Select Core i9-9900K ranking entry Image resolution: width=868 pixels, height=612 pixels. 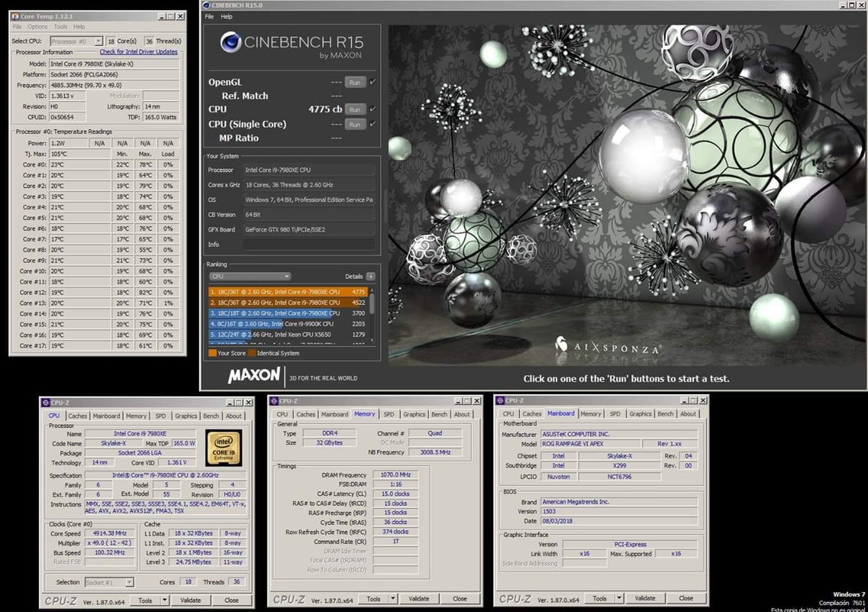(288, 324)
